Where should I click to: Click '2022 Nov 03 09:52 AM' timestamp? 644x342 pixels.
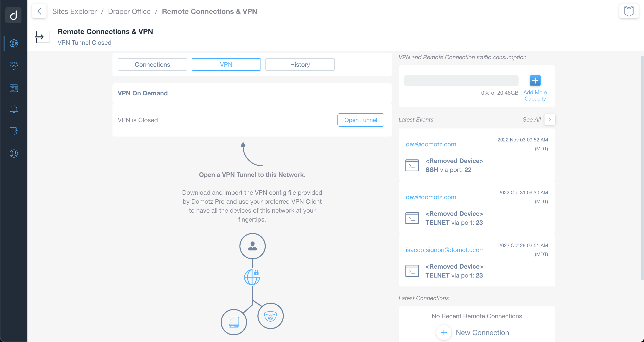[x=523, y=140]
